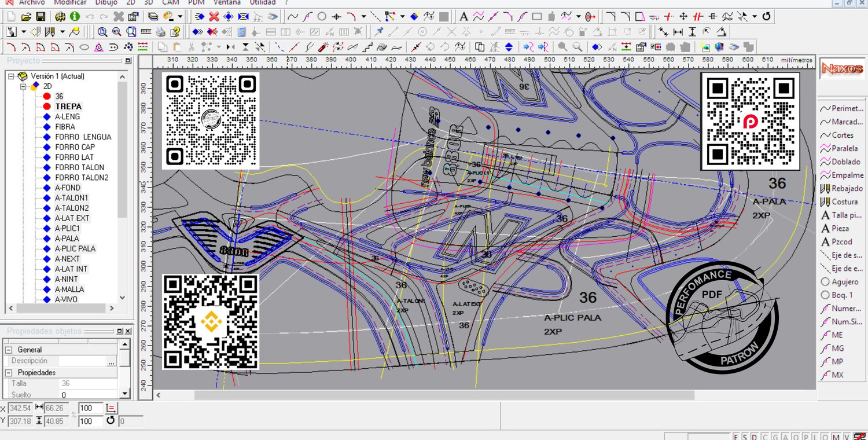Select the Perimet... line type

[x=842, y=108]
